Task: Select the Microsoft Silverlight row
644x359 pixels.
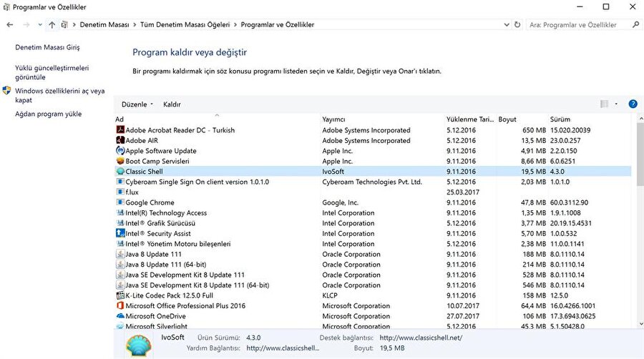Action: pos(373,326)
